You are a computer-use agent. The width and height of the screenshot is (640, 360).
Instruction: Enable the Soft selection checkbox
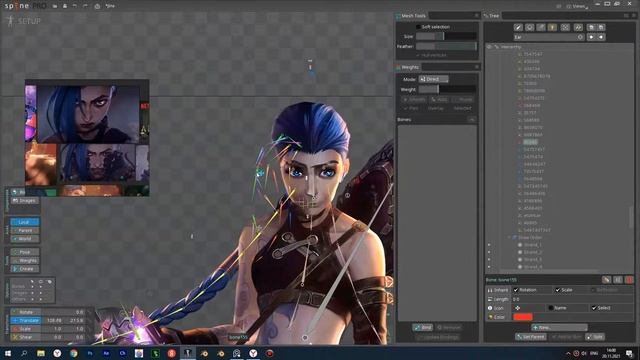pos(418,27)
